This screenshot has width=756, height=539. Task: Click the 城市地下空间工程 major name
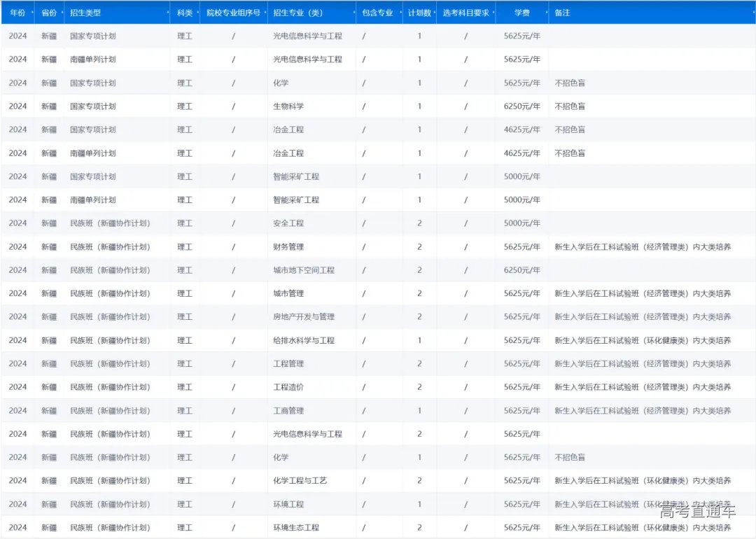pyautogui.click(x=304, y=270)
